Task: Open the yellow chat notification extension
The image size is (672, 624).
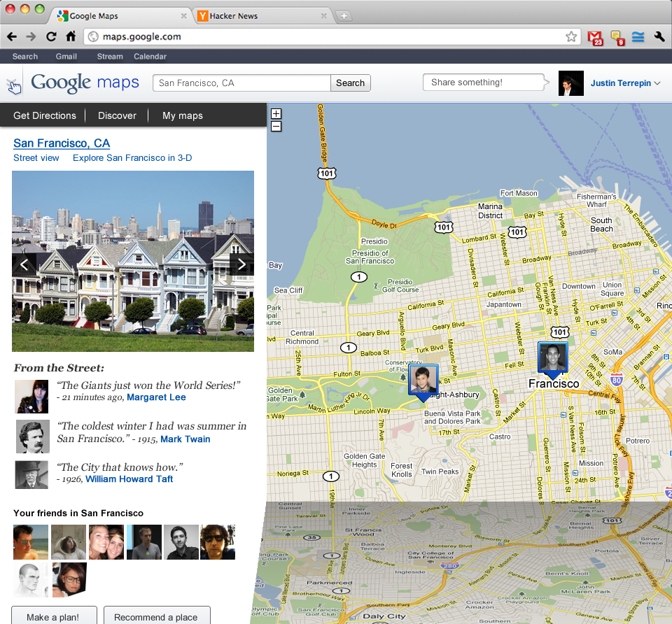Action: [617, 38]
